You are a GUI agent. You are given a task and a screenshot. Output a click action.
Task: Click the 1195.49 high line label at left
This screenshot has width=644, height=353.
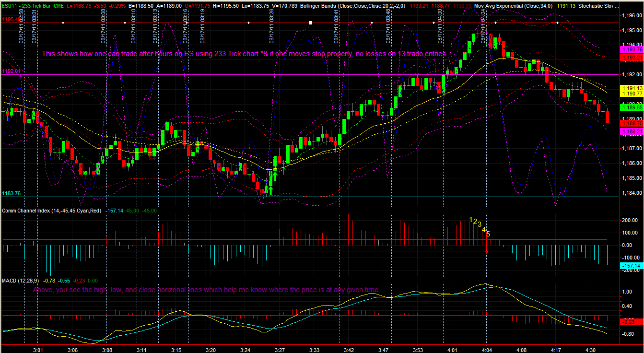tap(10, 19)
